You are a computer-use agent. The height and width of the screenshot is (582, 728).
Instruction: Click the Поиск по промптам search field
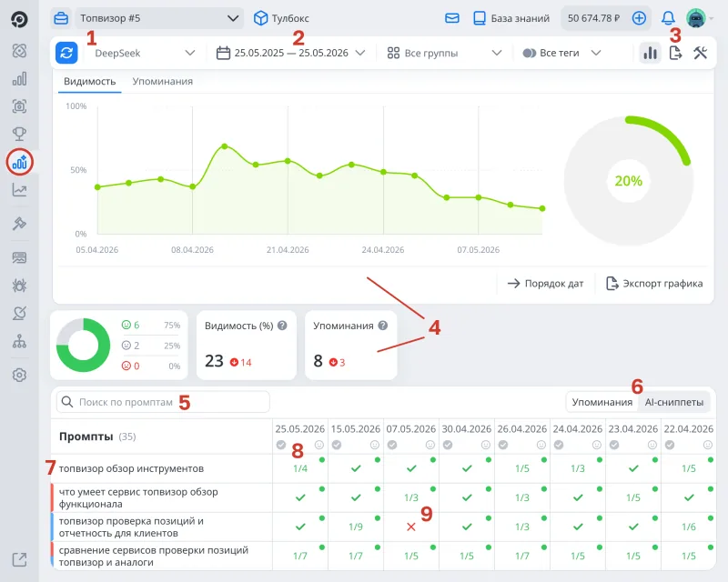pyautogui.click(x=163, y=402)
